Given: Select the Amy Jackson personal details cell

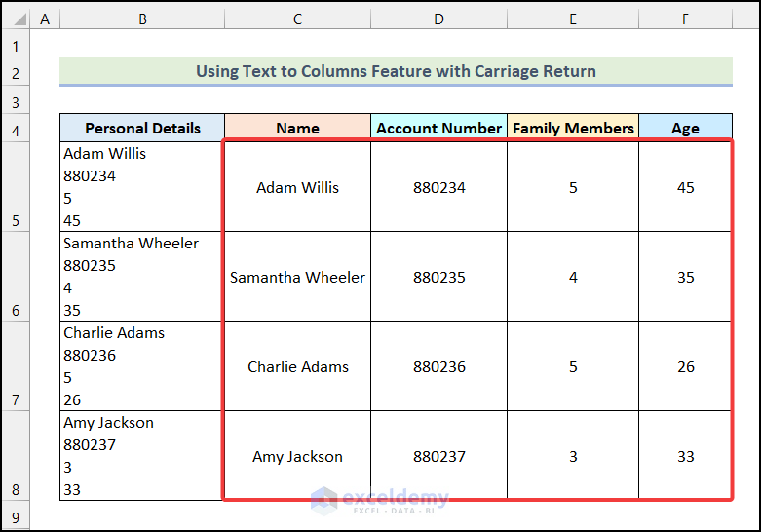Looking at the screenshot, I should point(142,456).
